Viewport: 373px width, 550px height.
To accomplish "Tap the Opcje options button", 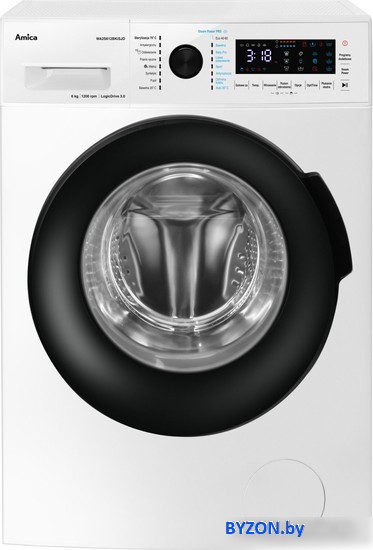I will tap(298, 85).
